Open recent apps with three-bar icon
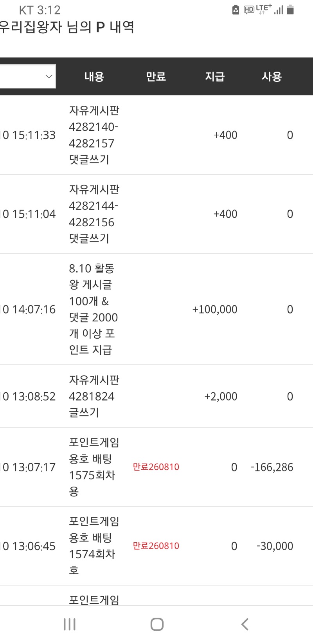This screenshot has height=644, width=313. click(69, 624)
